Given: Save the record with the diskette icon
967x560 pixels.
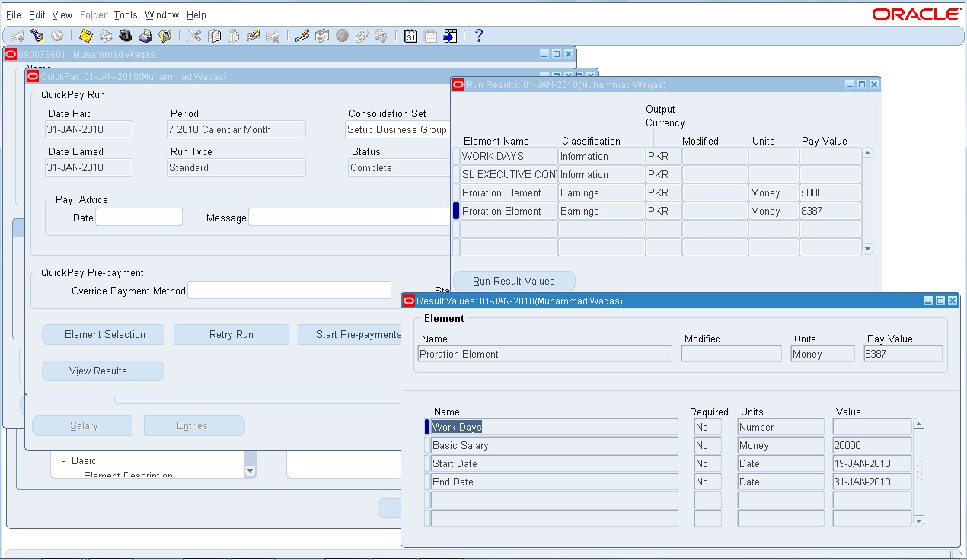Looking at the screenshot, I should (85, 35).
